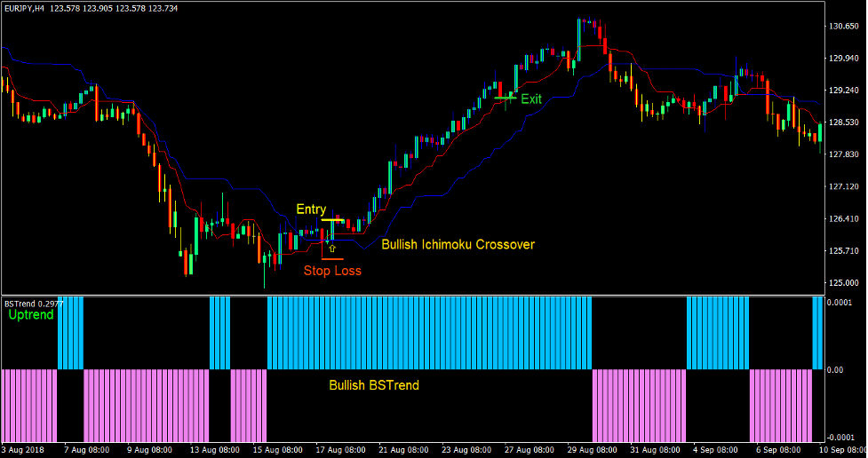This screenshot has height=458, width=868.
Task: Click the 29 Aug 08:00 time axis label
Action: click(593, 449)
